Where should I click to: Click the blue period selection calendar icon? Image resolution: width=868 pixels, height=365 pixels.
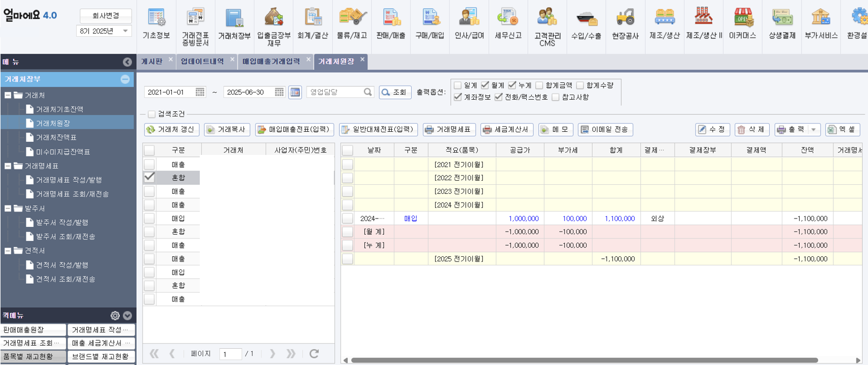[x=295, y=92]
